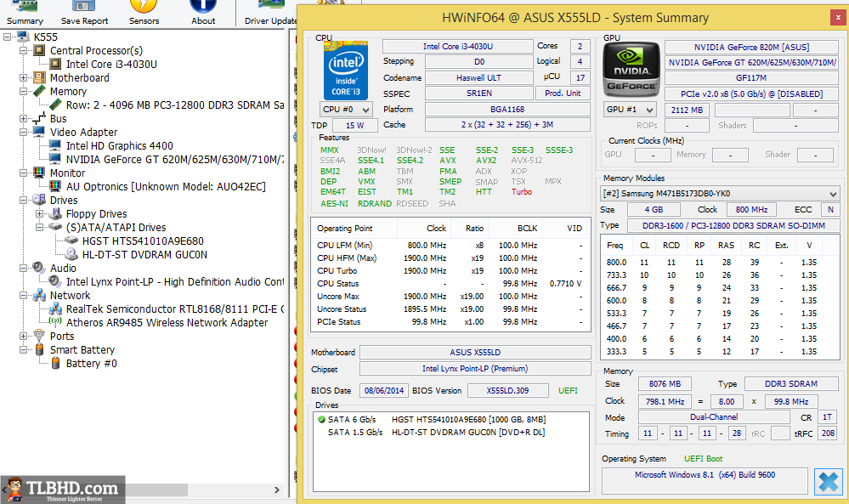This screenshot has width=849, height=504.
Task: Click the Video Adapter monitor icon
Action: click(x=39, y=132)
